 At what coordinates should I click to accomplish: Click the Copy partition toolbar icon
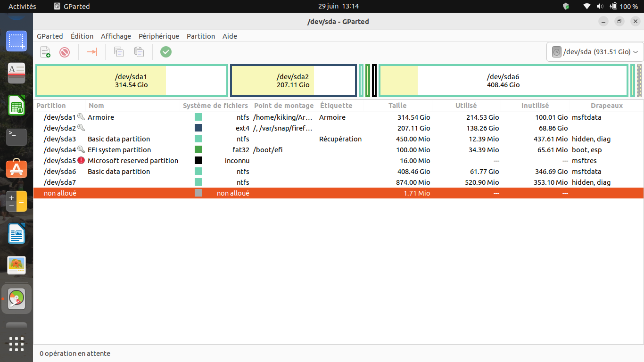(119, 52)
